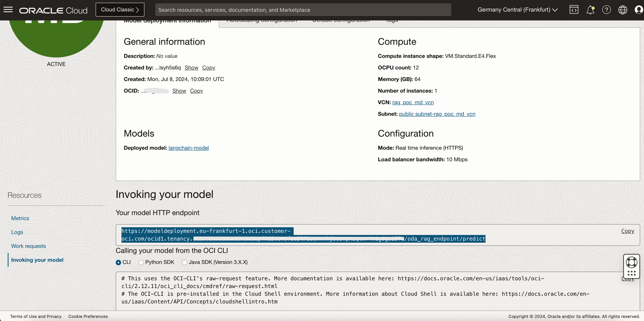Copy the model HTTP endpoint
Viewport: 644px width, 321px height.
(628, 231)
